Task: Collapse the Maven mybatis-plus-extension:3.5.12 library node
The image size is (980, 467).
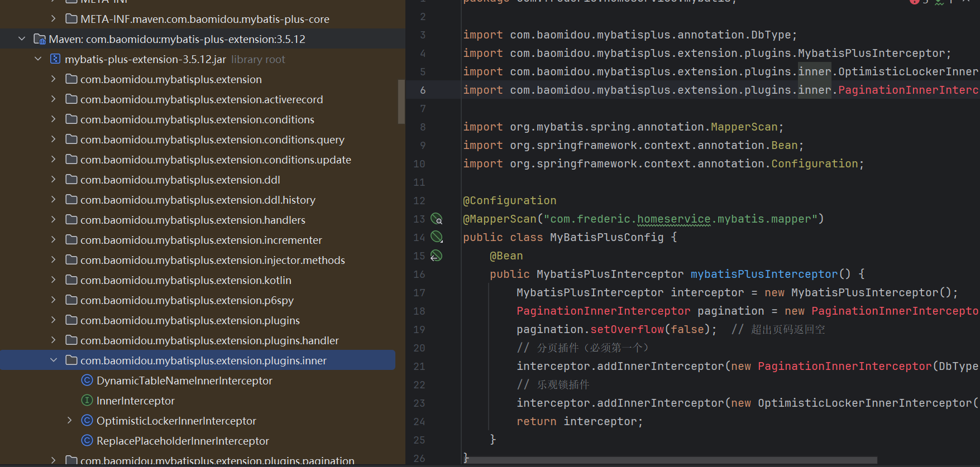Action: pos(22,39)
